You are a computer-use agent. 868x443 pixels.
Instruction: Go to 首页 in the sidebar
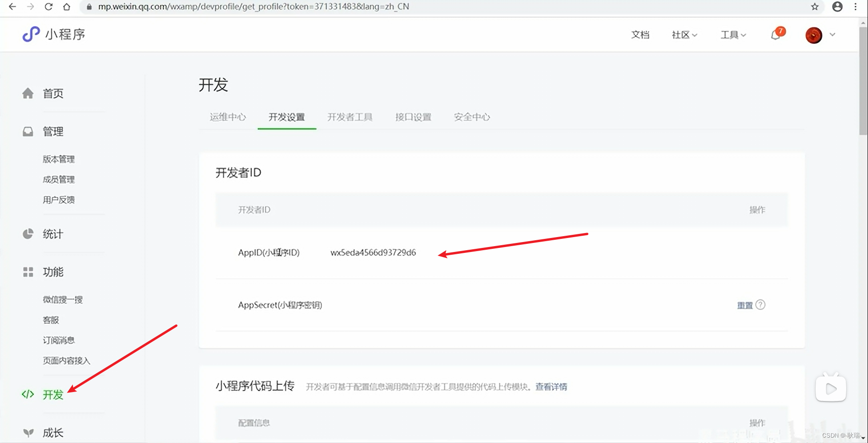[x=53, y=93]
